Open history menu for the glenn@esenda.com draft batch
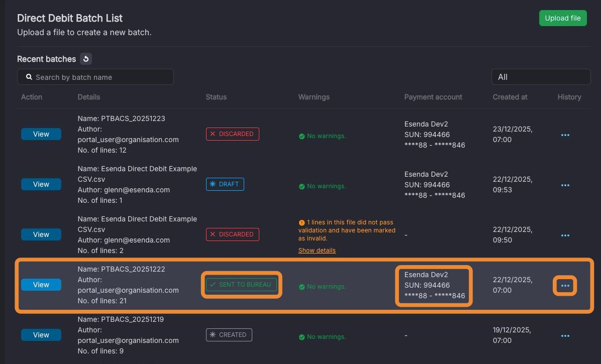Screen dimensions: 601x364 tap(565, 185)
